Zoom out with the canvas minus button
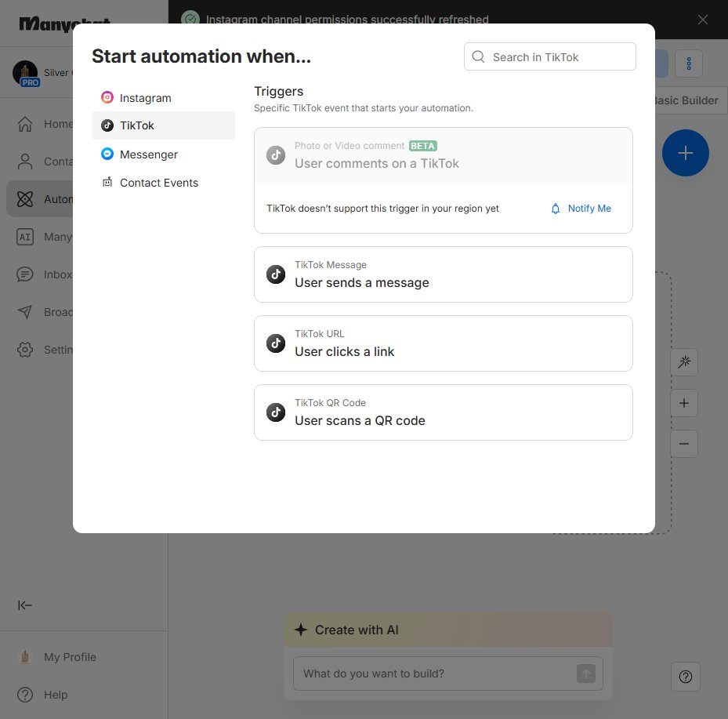Viewport: 728px width, 719px height. pyautogui.click(x=684, y=444)
